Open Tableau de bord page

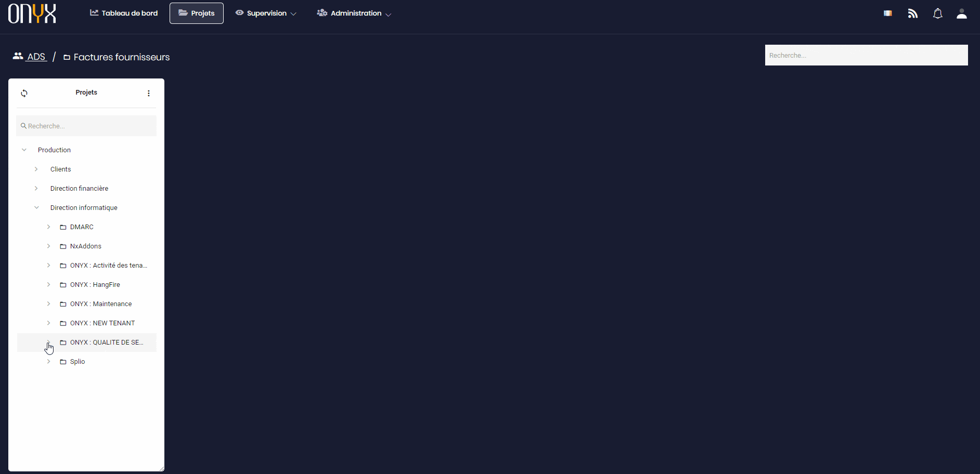coord(124,13)
